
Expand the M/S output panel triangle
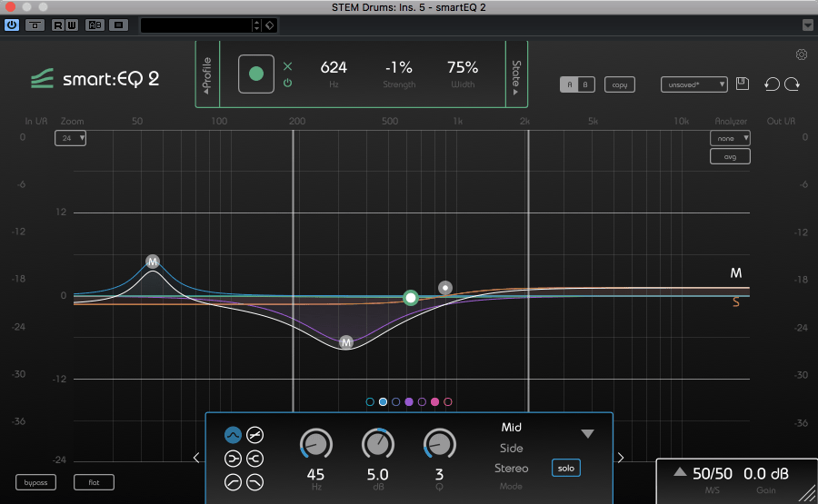(679, 472)
